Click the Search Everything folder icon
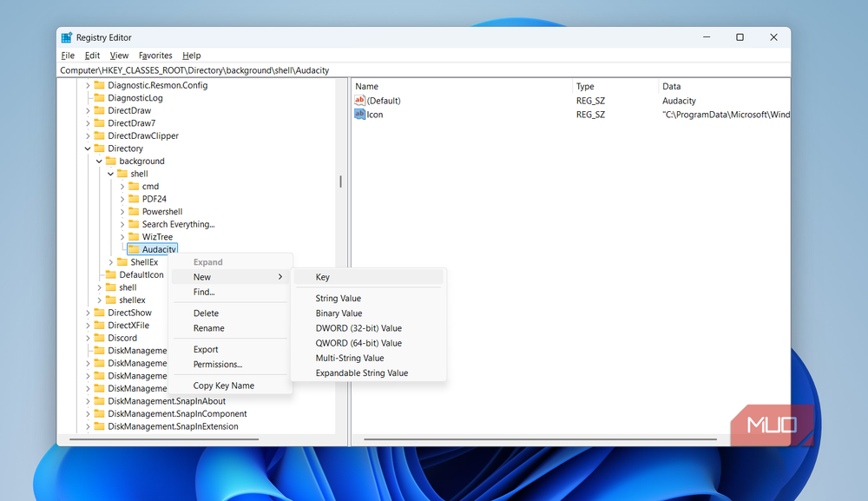This screenshot has height=501, width=868. click(134, 224)
